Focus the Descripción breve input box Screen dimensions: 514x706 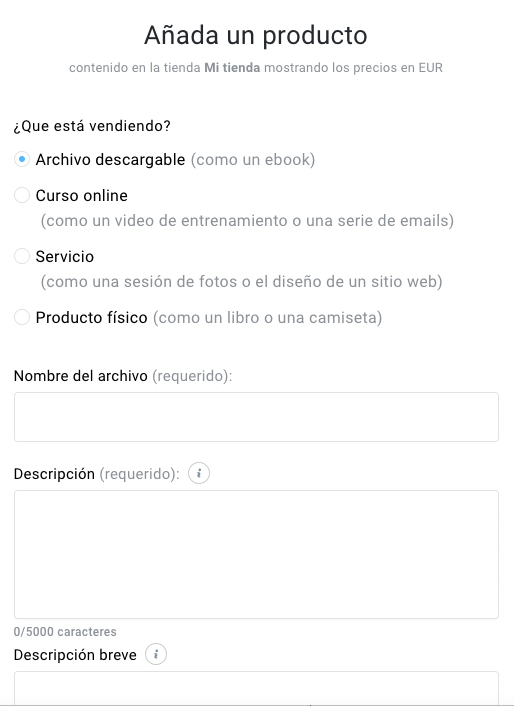256,688
